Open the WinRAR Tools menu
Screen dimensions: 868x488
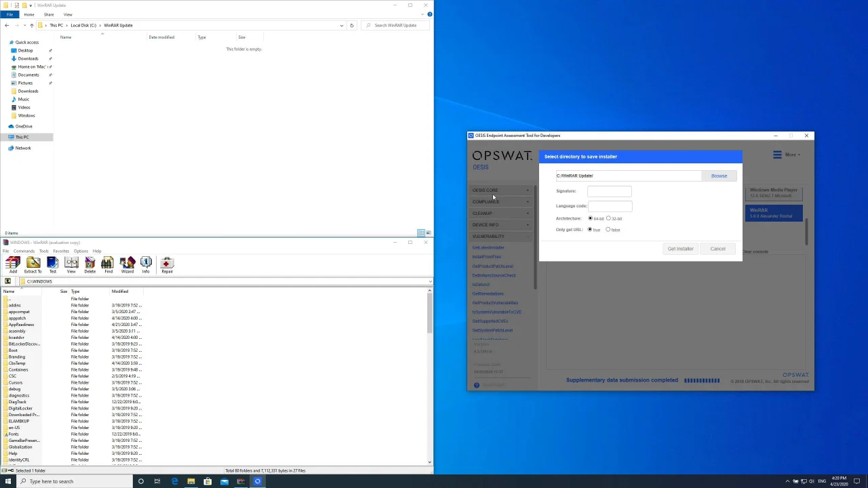point(43,251)
